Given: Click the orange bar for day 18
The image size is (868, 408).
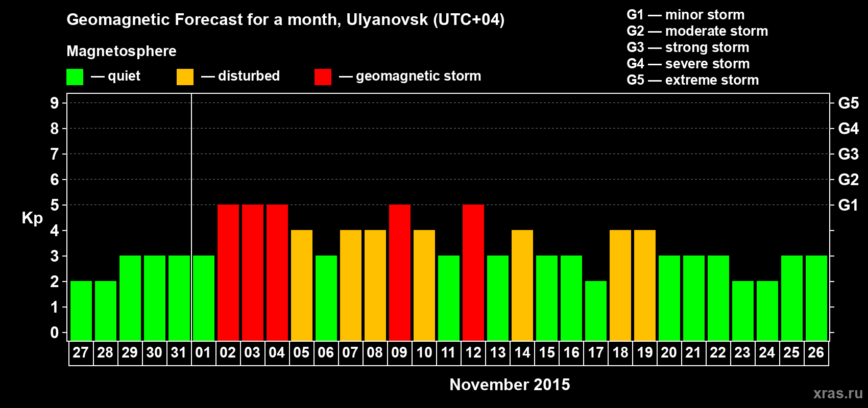Looking at the screenshot, I should tap(620, 285).
